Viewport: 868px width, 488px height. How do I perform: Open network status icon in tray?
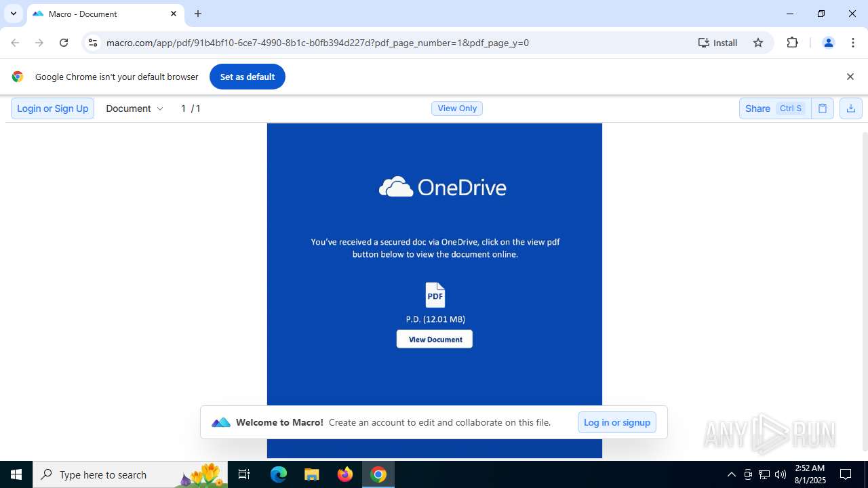(764, 474)
